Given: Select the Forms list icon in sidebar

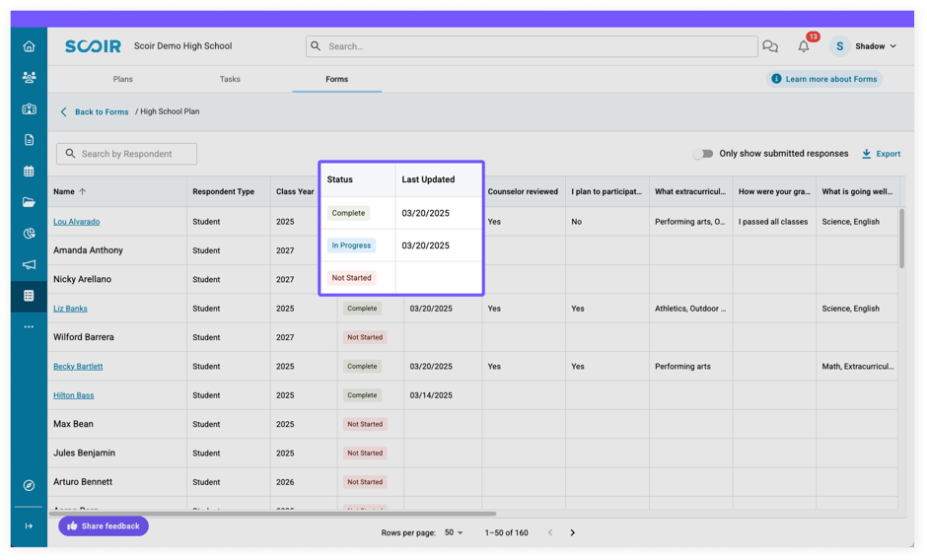Looking at the screenshot, I should [29, 296].
